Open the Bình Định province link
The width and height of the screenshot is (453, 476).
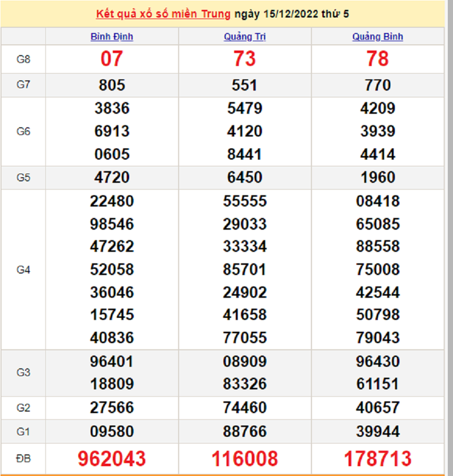tap(112, 37)
